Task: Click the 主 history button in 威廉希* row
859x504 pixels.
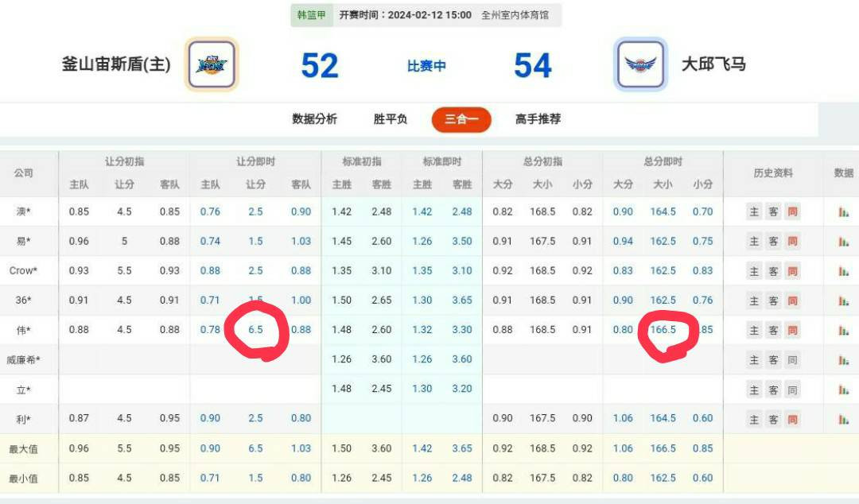Action: click(x=754, y=360)
